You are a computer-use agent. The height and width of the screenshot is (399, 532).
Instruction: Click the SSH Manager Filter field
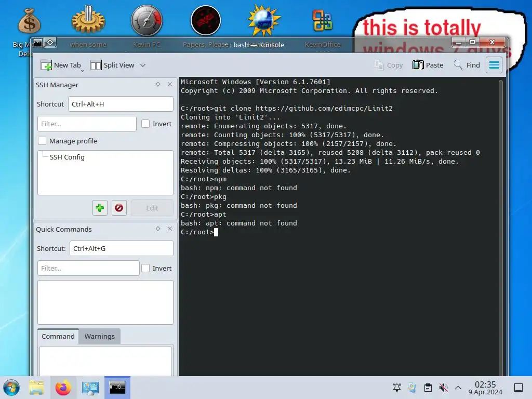coord(87,124)
